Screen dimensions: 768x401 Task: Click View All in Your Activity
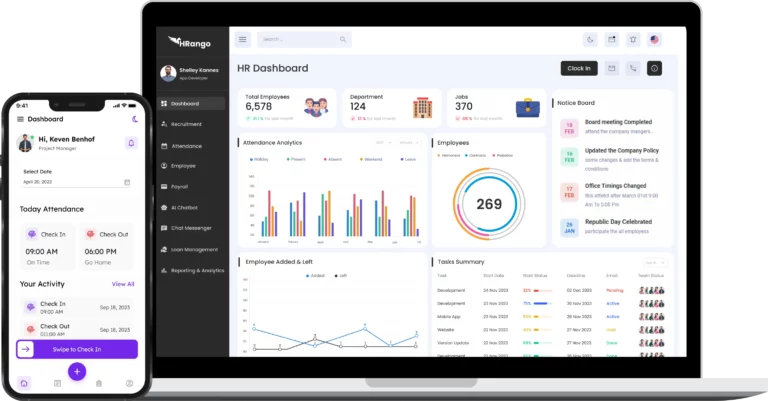123,284
